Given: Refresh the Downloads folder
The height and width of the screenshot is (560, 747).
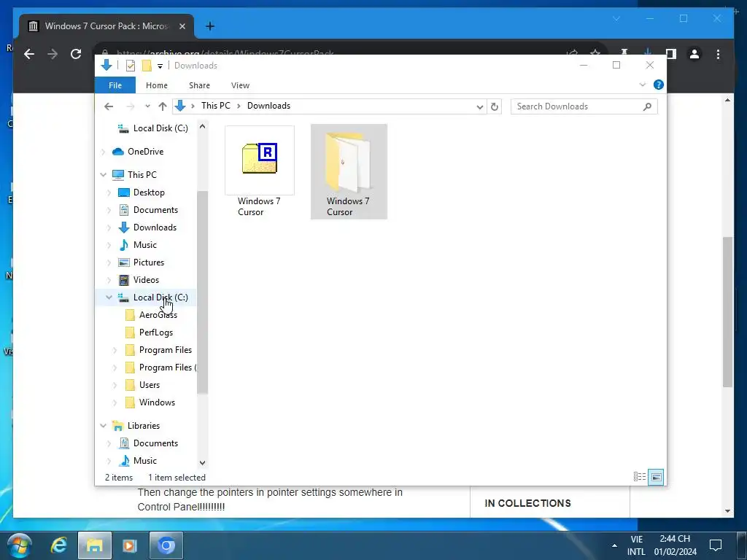Looking at the screenshot, I should [x=495, y=106].
